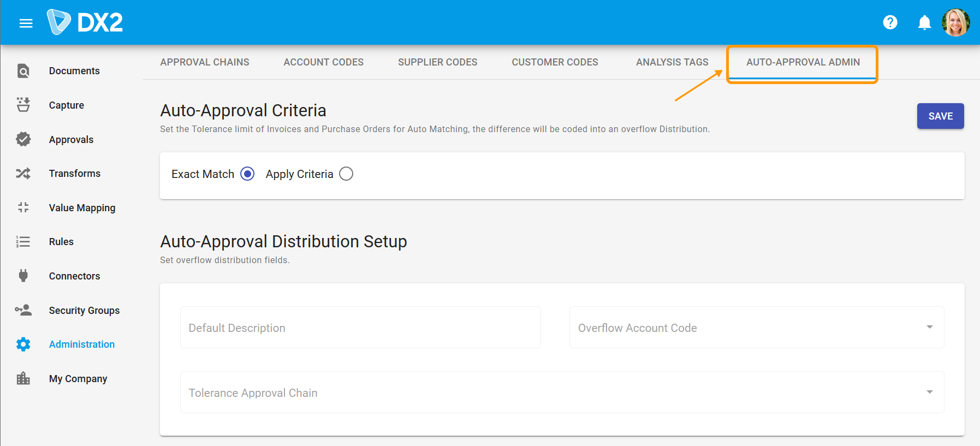The height and width of the screenshot is (446, 980).
Task: Click the Capture sidebar icon
Action: tap(23, 105)
